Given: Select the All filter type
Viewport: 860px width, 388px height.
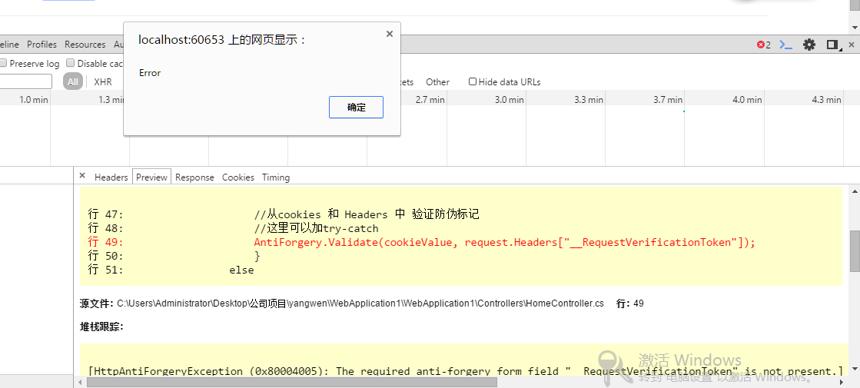Looking at the screenshot, I should coord(73,82).
